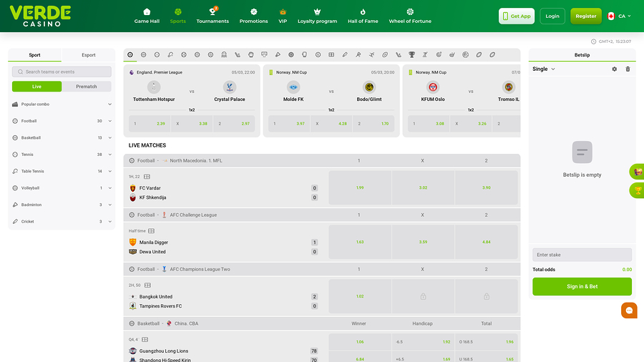Select the trophy icon in sports filter bar

coord(411,54)
